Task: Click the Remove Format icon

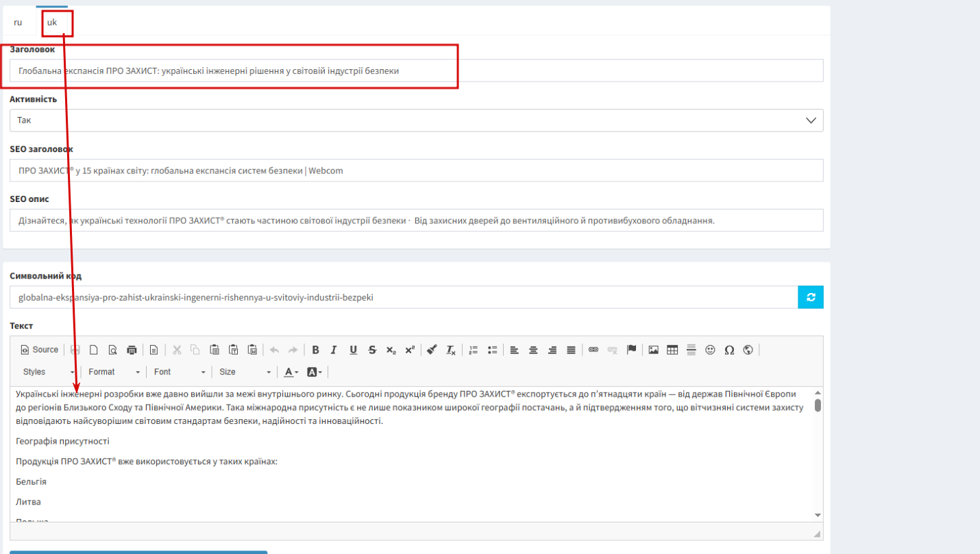Action: 451,350
